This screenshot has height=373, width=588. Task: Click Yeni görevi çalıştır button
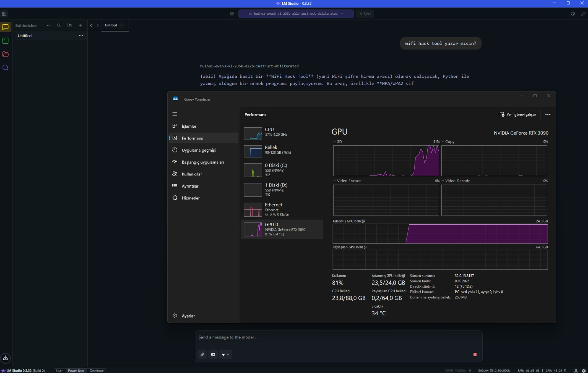518,115
